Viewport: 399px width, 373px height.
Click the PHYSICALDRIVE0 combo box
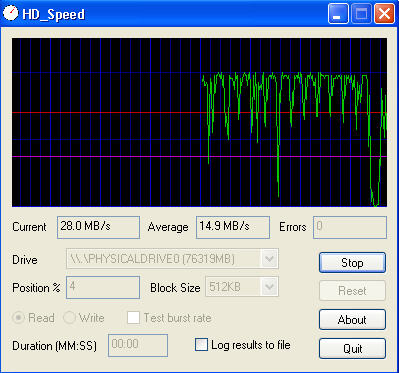[x=172, y=259]
